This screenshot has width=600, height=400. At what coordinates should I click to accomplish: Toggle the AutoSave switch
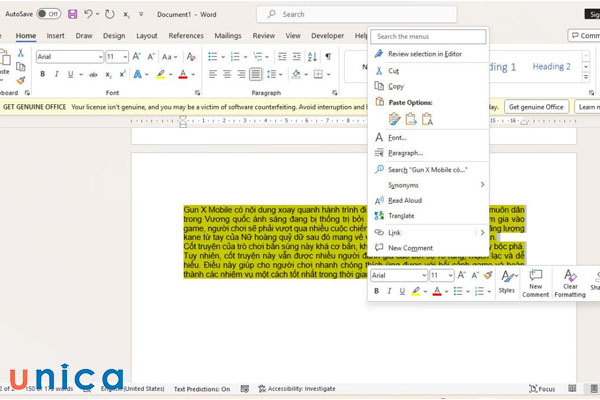[x=48, y=14]
